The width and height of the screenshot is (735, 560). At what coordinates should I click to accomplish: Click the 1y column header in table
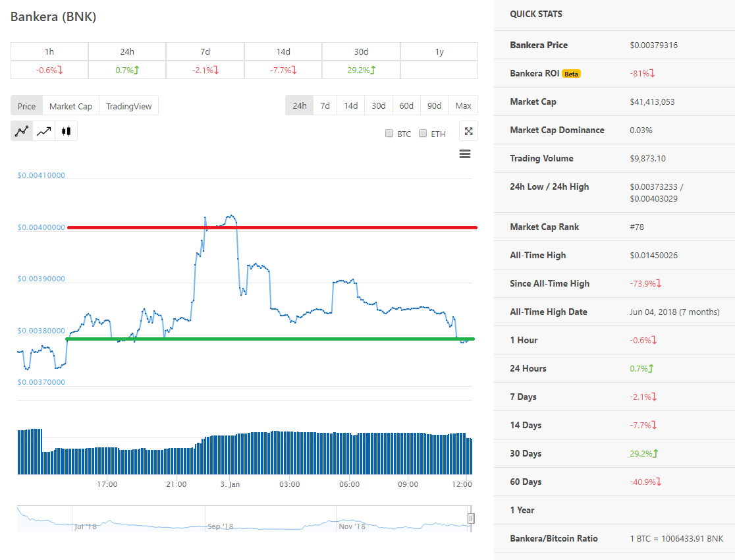439,51
